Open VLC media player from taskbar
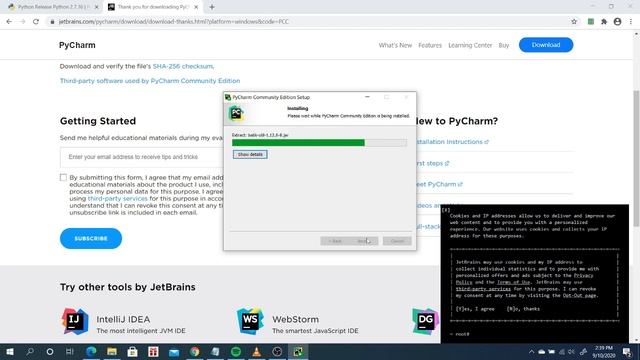 pyautogui.click(x=257, y=351)
